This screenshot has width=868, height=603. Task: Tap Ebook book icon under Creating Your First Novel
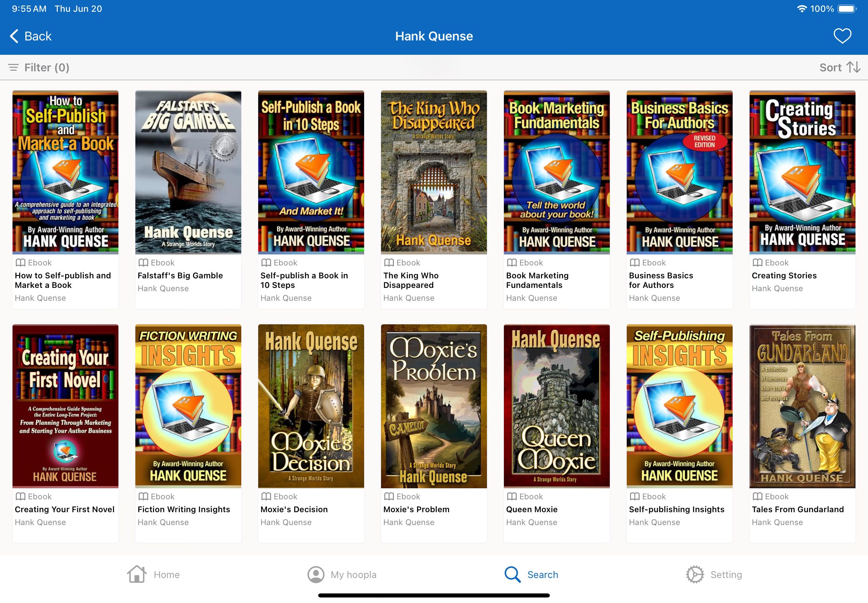click(x=20, y=496)
